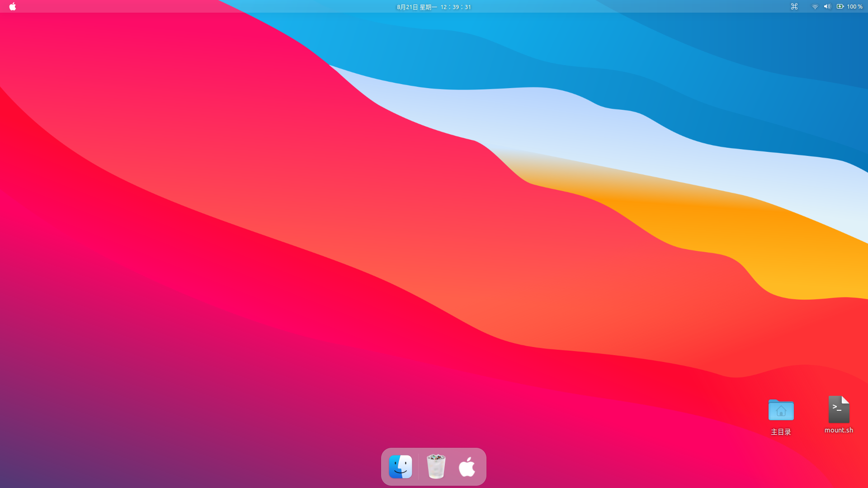
Task: Select the 100 % battery percentage text
Action: [855, 7]
